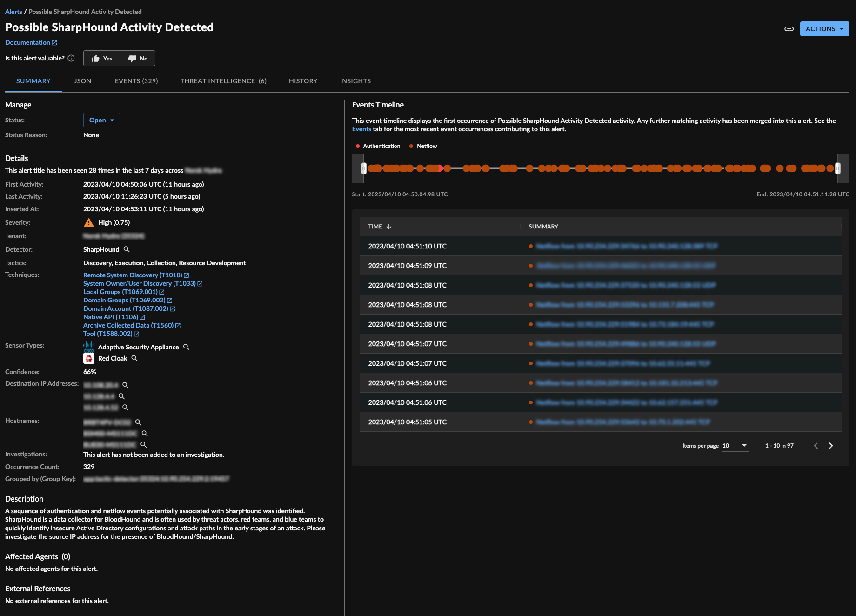This screenshot has width=856, height=616.
Task: Vote No, alert not valuable
Action: click(x=138, y=58)
